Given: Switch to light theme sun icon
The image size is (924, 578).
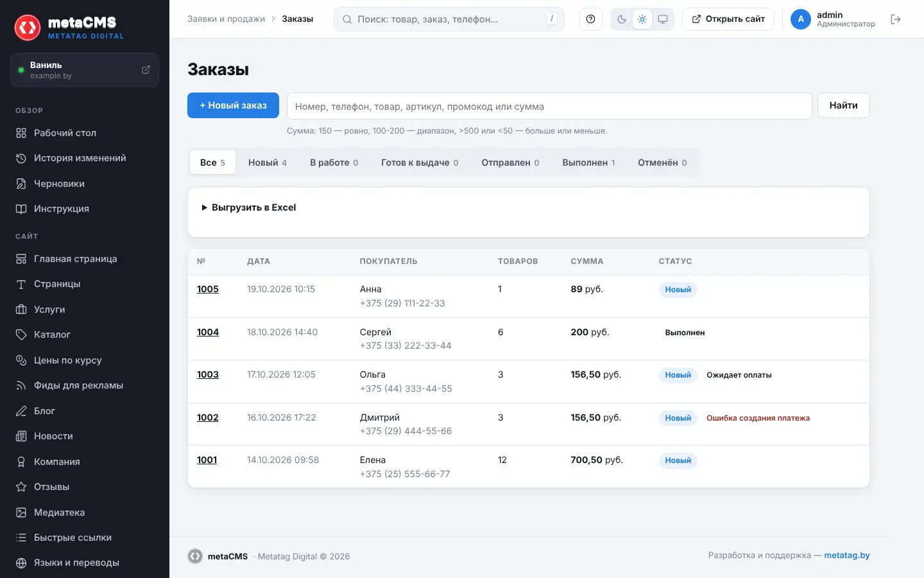Looking at the screenshot, I should coord(642,19).
